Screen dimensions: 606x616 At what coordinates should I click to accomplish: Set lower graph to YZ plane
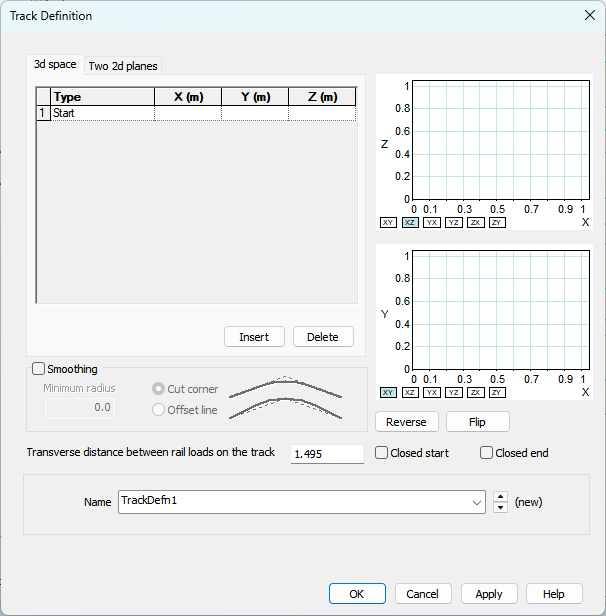pyautogui.click(x=454, y=393)
